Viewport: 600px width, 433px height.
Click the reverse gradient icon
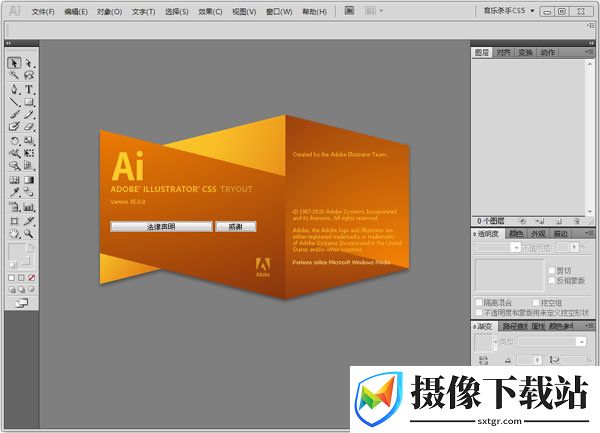[483, 360]
